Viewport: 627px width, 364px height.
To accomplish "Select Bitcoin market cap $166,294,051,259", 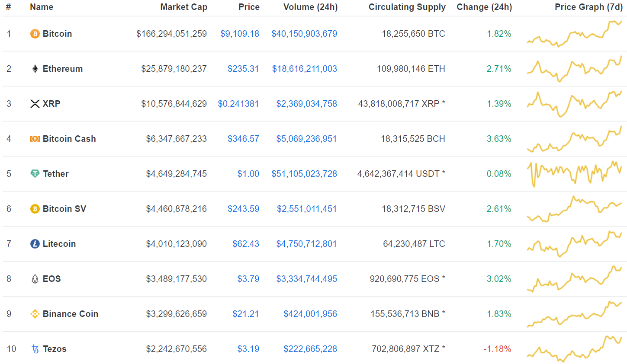I will pyautogui.click(x=172, y=34).
